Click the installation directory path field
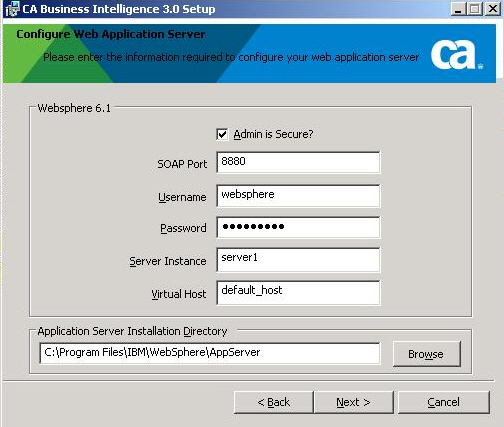Viewport: 504px width, 427px height. click(x=209, y=353)
